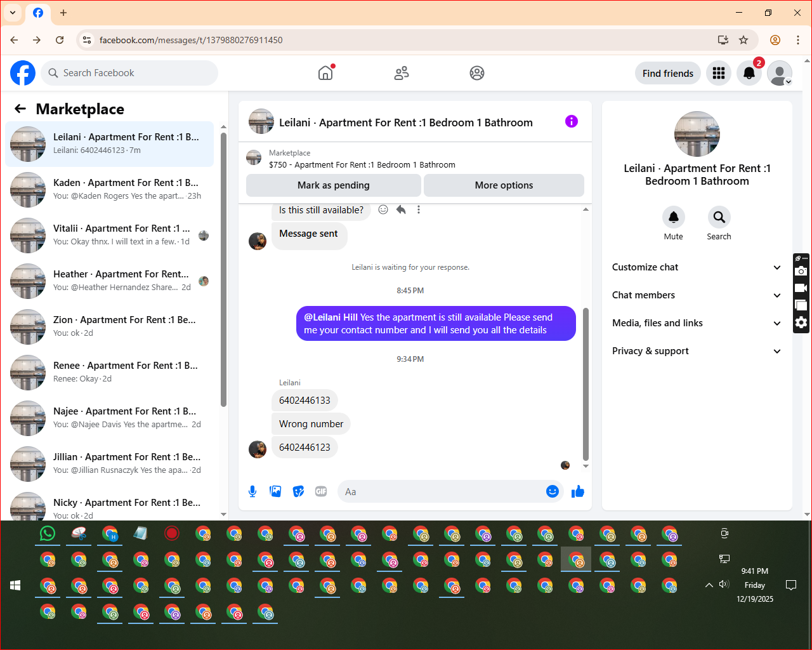Go back using the Marketplace back arrow

click(x=20, y=109)
